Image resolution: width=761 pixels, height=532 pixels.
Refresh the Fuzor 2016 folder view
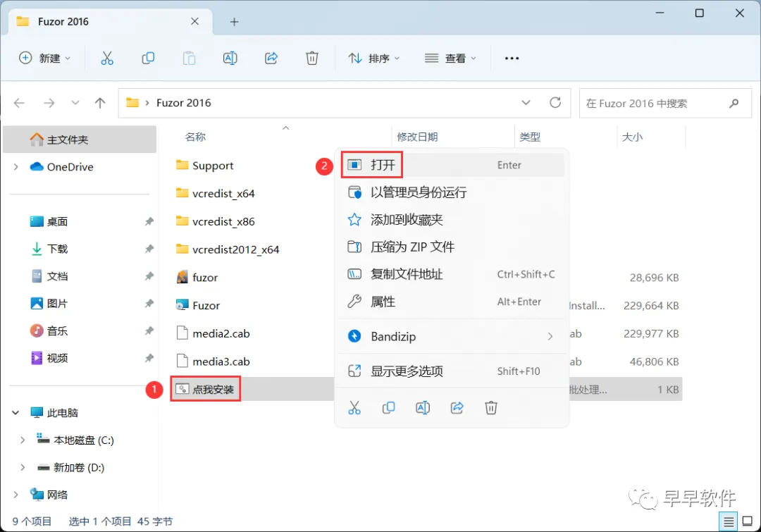[555, 102]
